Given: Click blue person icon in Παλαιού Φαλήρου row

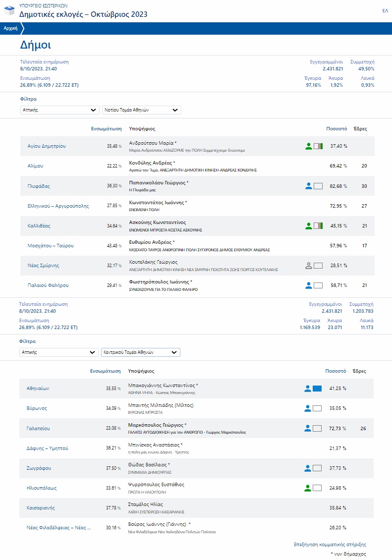Looking at the screenshot, I should click(x=308, y=285).
